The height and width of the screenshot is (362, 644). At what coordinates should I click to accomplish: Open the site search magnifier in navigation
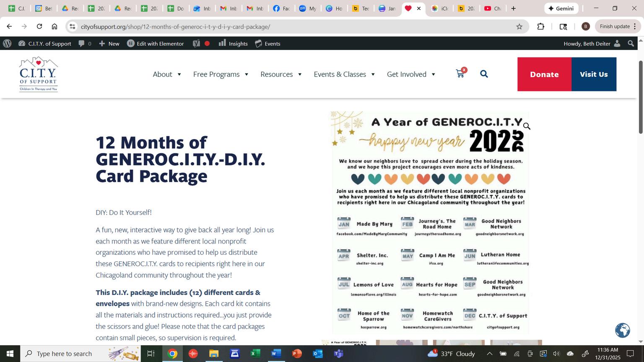(484, 74)
